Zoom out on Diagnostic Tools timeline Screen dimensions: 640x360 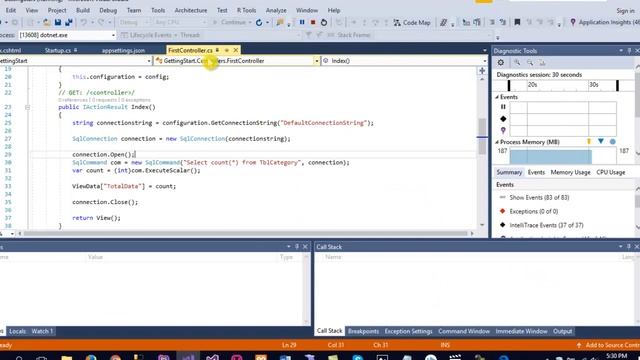[x=530, y=62]
